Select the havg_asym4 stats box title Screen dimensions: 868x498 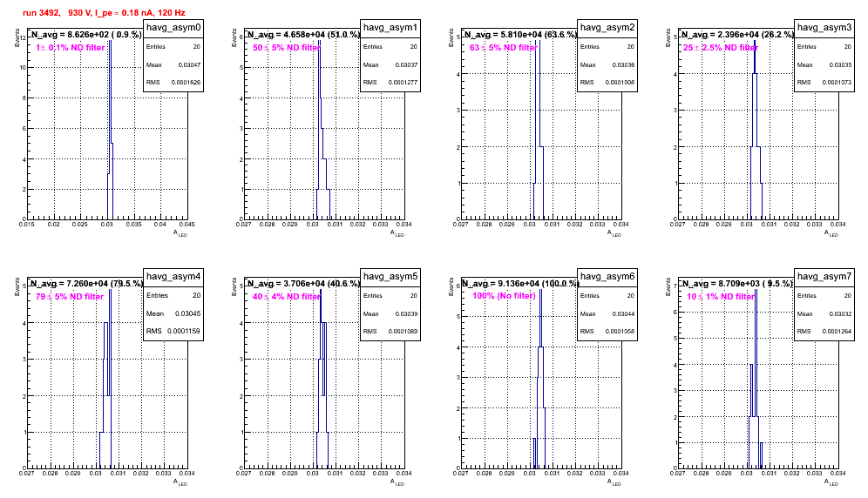pyautogui.click(x=173, y=277)
